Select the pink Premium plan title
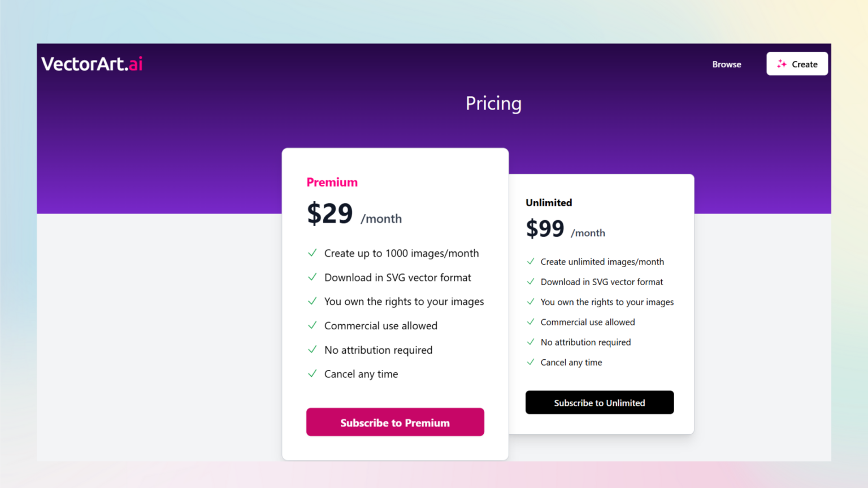The height and width of the screenshot is (488, 868). click(332, 182)
